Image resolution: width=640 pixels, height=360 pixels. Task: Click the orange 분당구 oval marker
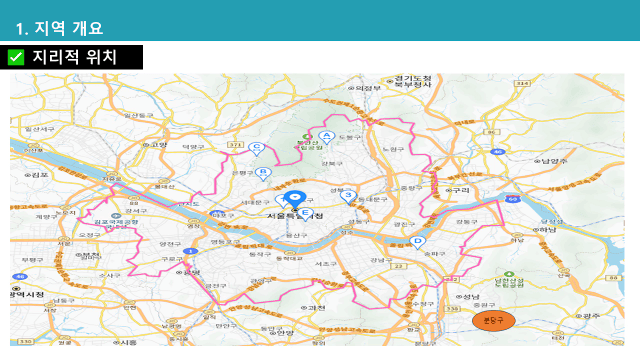click(493, 320)
